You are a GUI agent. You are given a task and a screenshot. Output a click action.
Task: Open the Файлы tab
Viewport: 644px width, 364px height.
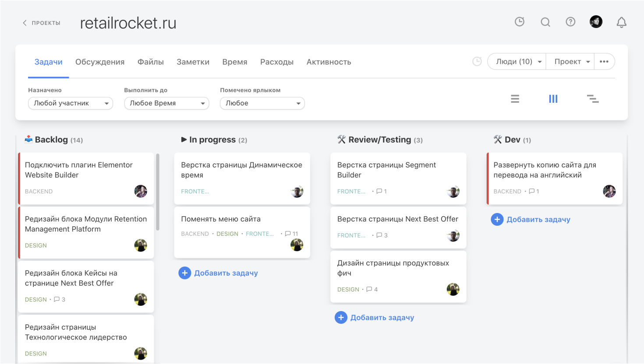(150, 62)
